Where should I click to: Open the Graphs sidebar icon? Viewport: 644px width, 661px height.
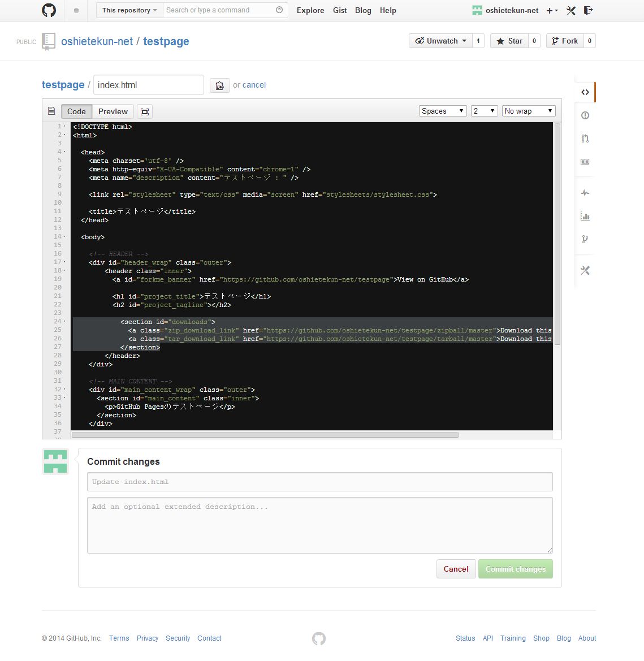[x=585, y=216]
